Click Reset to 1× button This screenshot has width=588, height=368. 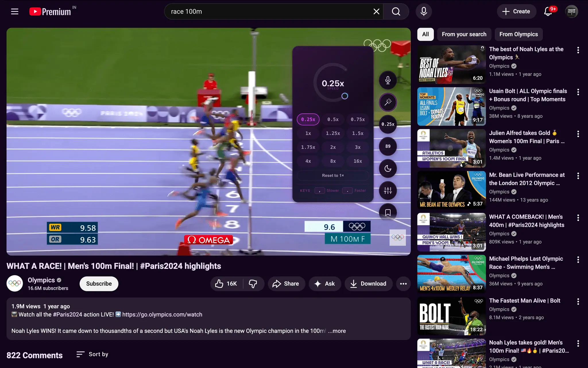[x=333, y=175]
